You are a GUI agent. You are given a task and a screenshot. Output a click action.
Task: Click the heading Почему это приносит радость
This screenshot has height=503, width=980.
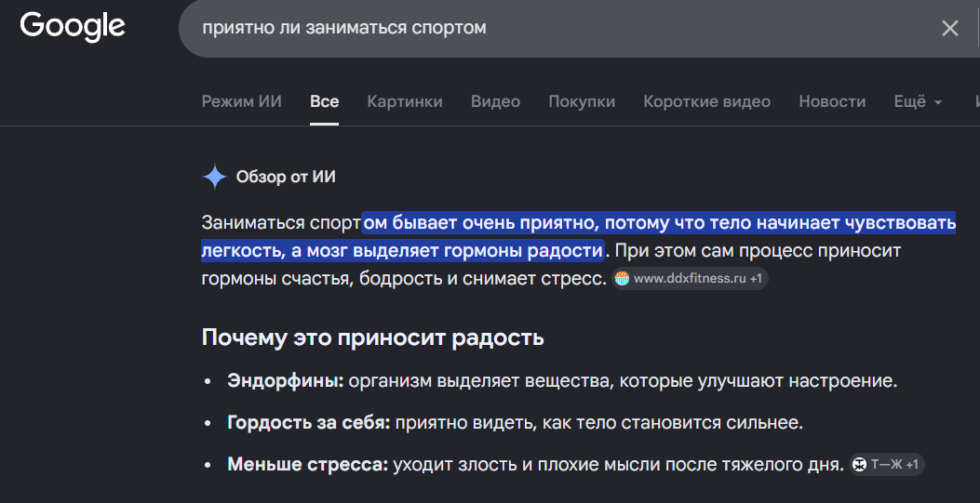372,338
